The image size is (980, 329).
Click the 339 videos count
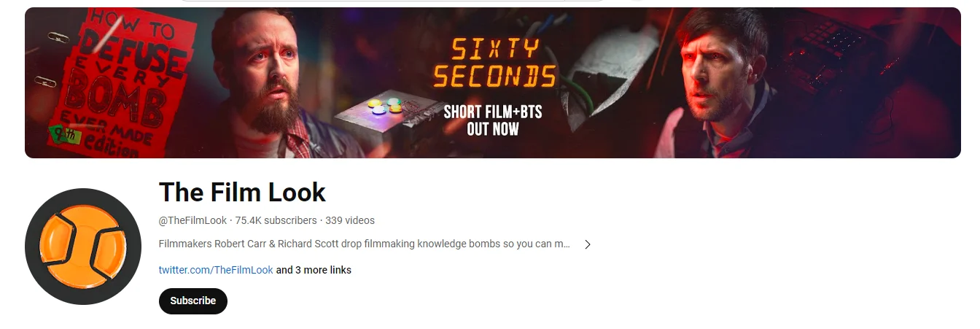click(350, 220)
